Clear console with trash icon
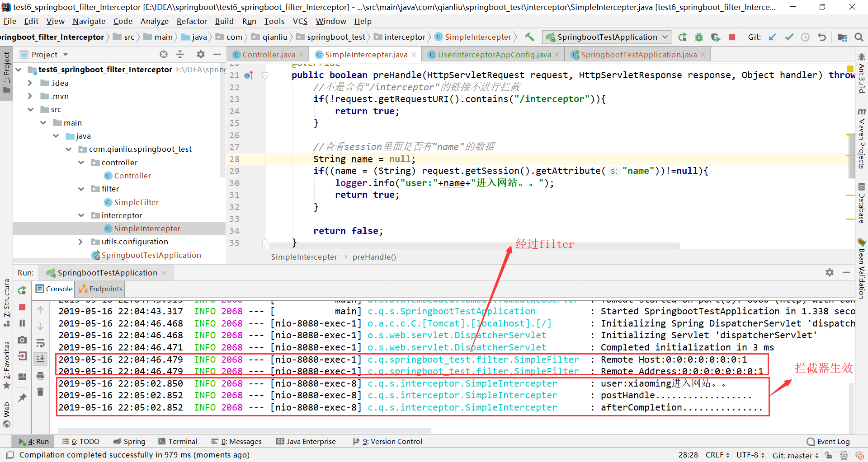 pos(40,392)
